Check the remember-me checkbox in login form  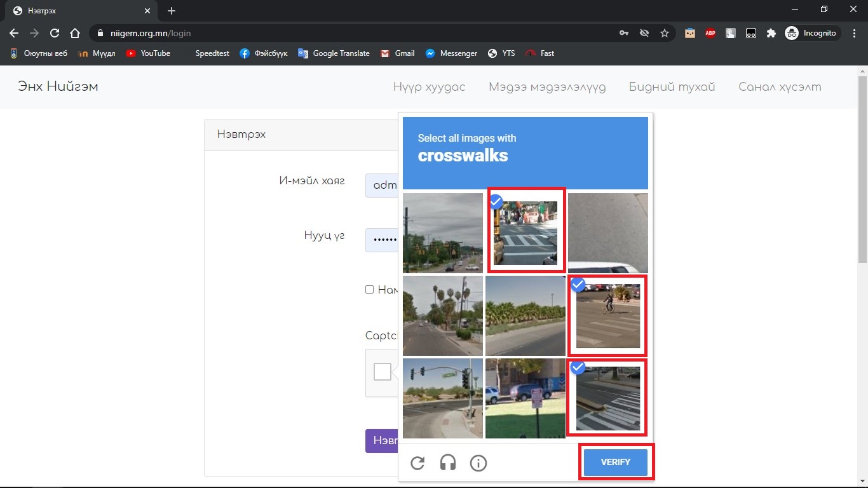[369, 290]
